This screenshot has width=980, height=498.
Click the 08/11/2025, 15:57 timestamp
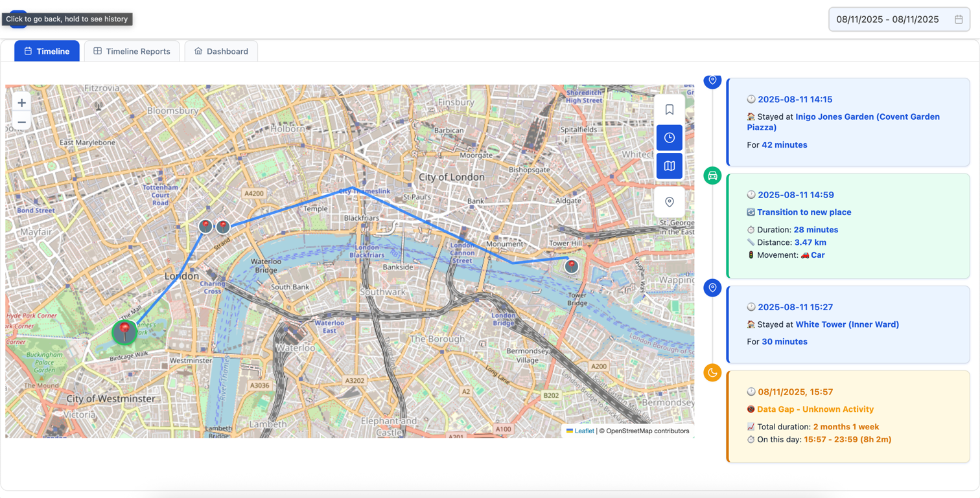(x=795, y=392)
